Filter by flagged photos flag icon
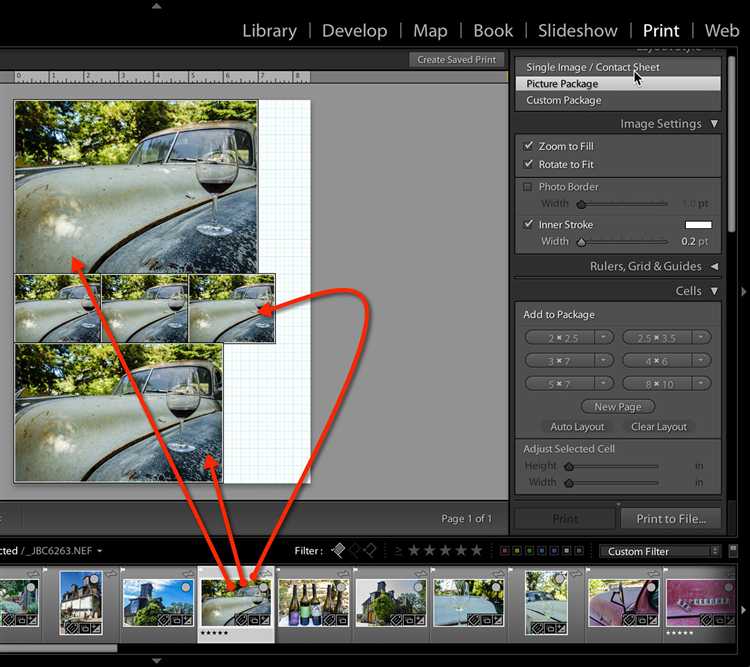 click(x=338, y=551)
